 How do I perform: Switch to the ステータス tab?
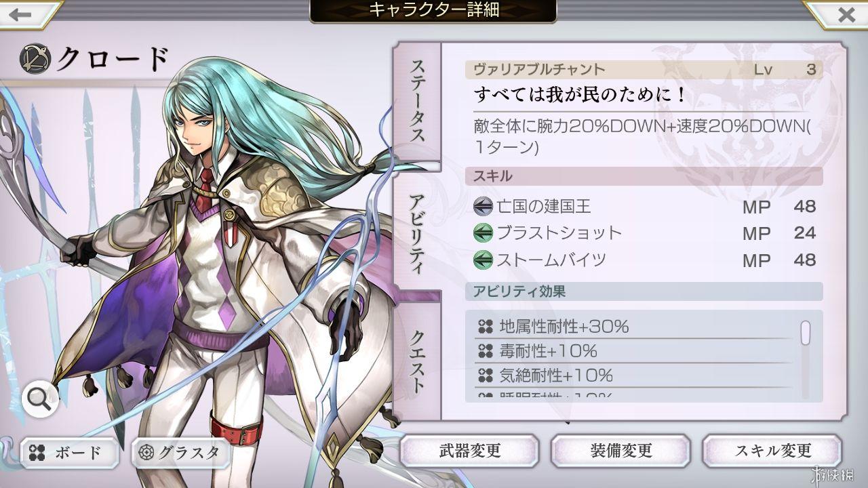click(x=417, y=102)
